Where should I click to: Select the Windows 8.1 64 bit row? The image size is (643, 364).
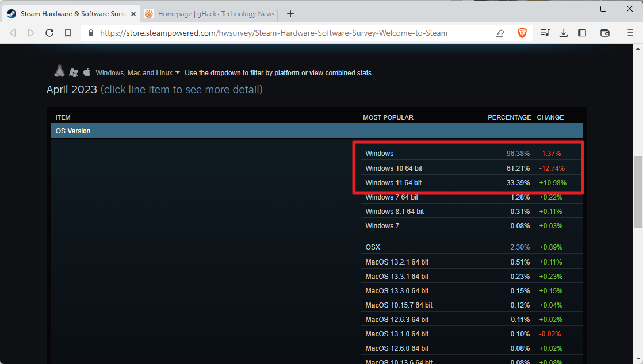(472, 212)
